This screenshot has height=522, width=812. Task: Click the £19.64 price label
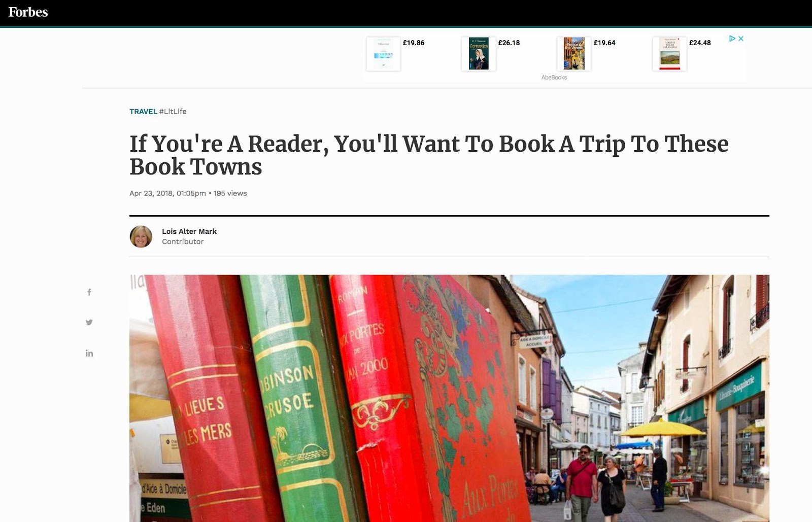tap(604, 43)
